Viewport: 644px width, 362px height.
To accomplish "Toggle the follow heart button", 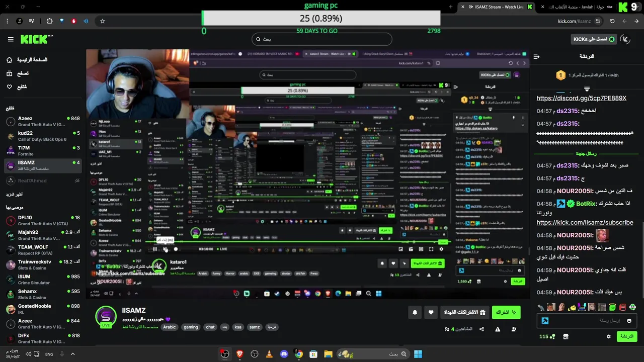I will coord(431,312).
